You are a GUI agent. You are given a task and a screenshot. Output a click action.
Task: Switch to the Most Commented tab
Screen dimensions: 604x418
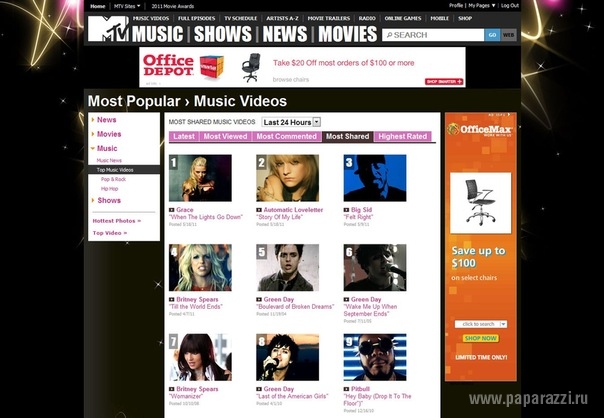coord(287,136)
